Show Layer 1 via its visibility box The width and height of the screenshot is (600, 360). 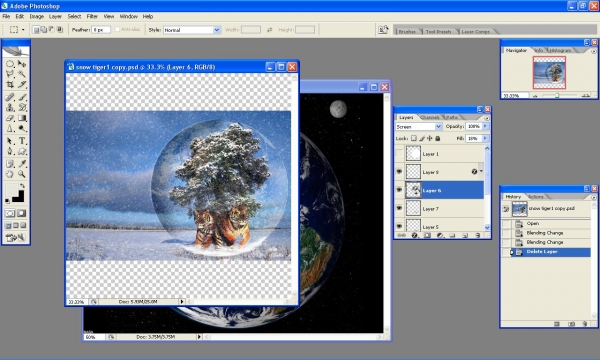point(399,154)
